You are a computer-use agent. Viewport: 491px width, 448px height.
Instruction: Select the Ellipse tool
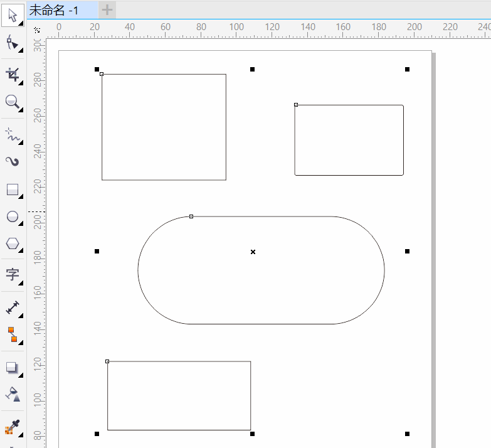12,216
